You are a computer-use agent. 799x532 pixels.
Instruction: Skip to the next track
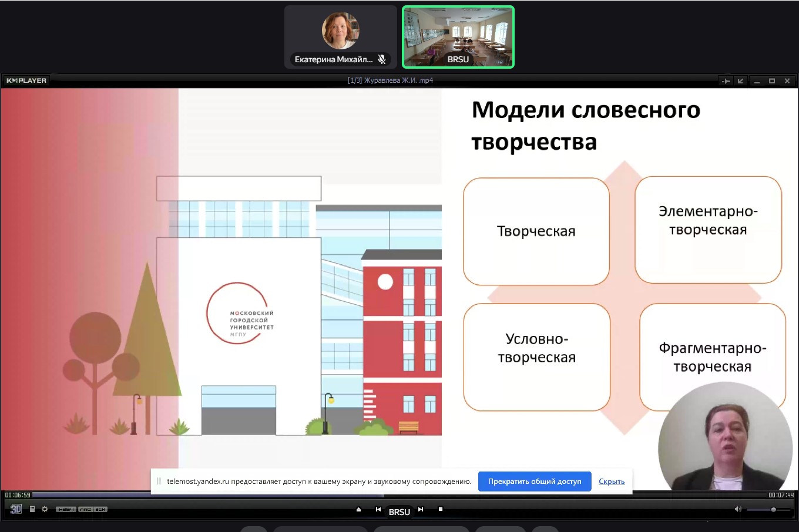coord(421,510)
